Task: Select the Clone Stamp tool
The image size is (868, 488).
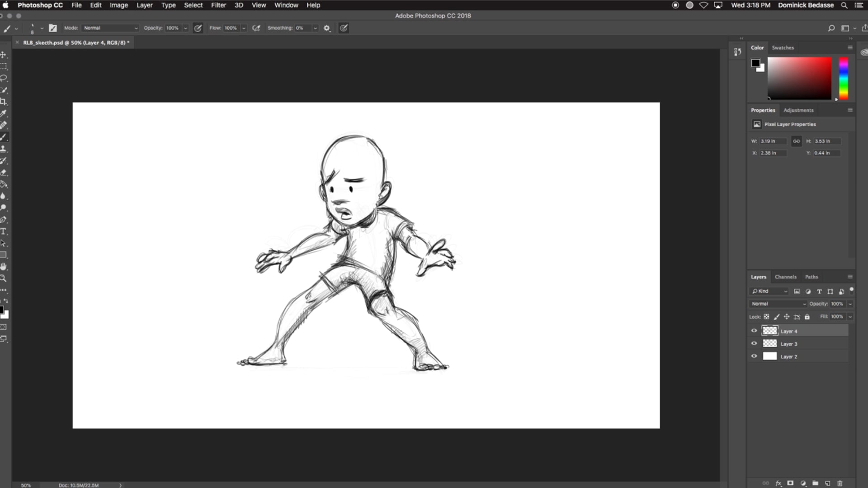Action: click(x=4, y=149)
